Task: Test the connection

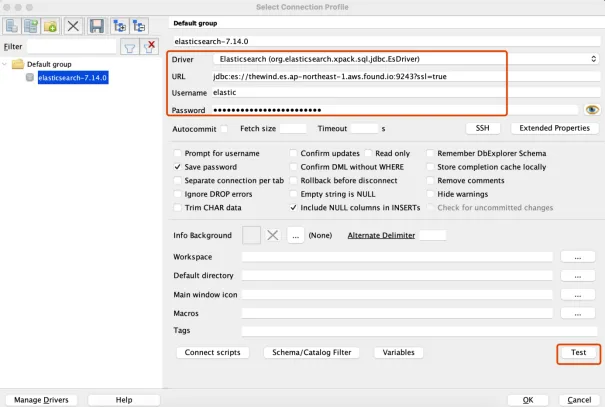Action: click(x=578, y=352)
